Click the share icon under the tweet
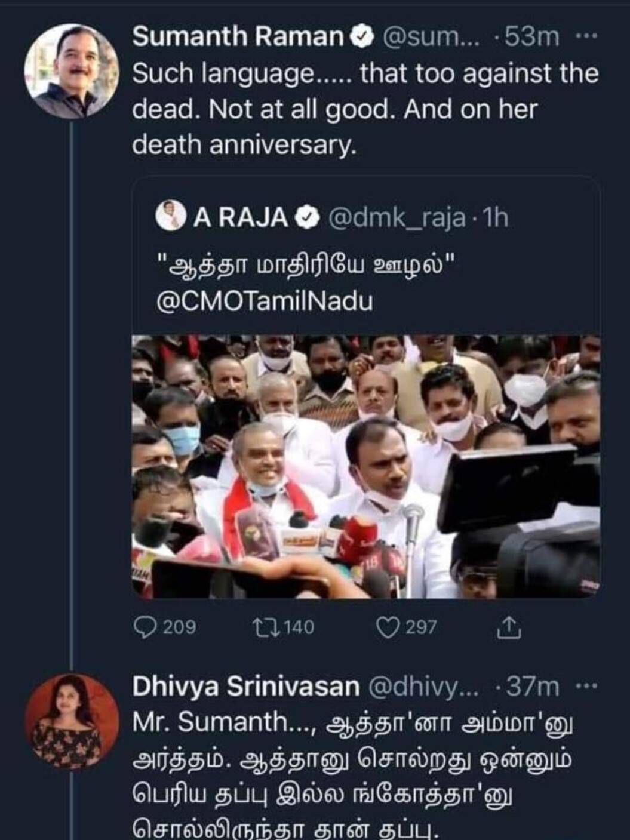This screenshot has height=840, width=630. pos(509,627)
